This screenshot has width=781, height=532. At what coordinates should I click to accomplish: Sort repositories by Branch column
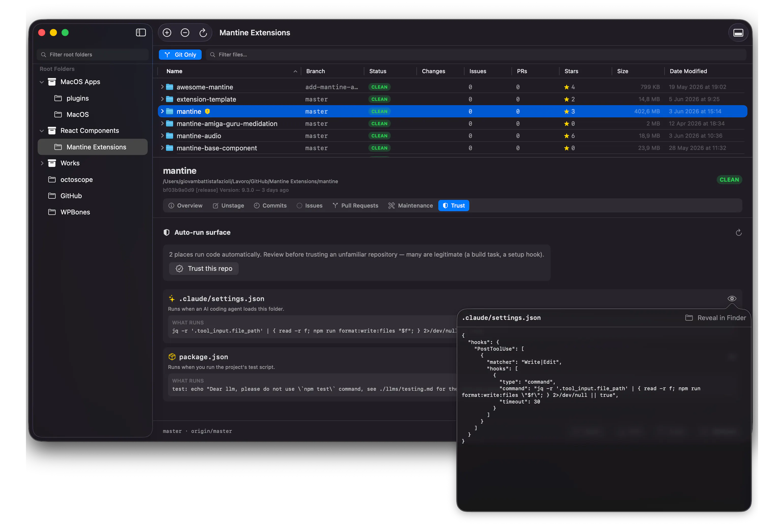point(316,71)
